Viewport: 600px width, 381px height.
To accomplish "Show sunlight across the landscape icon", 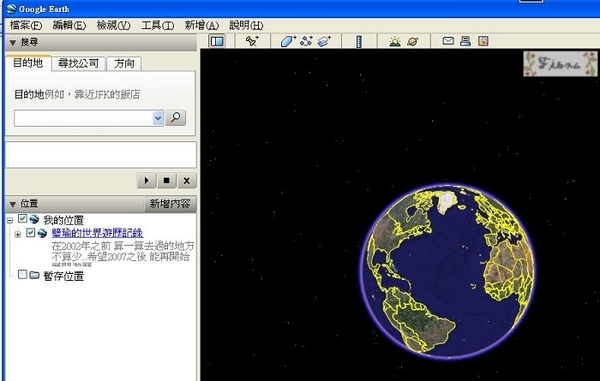I will coord(395,41).
